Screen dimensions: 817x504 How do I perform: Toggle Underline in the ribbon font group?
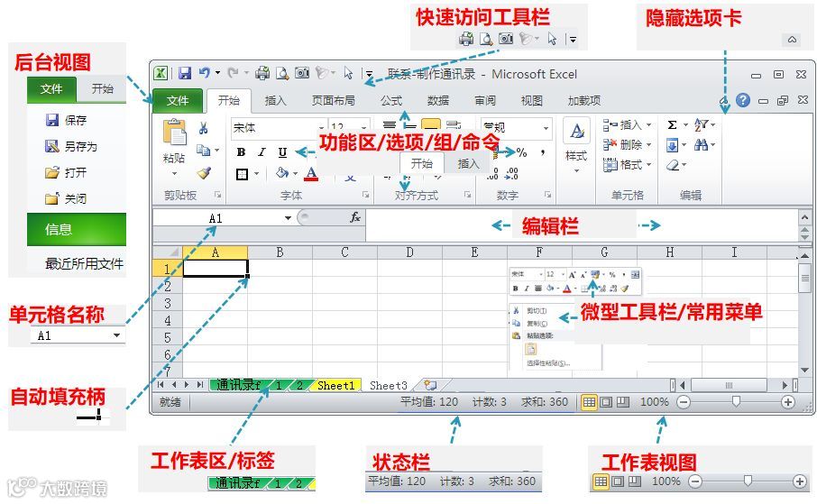282,152
